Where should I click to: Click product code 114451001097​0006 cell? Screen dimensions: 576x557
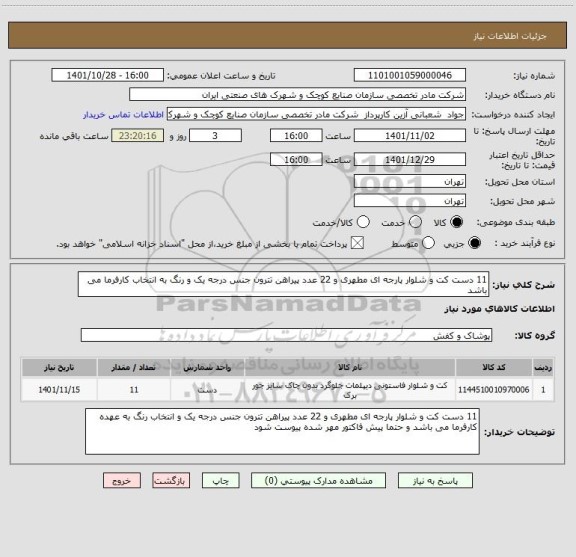(x=494, y=389)
